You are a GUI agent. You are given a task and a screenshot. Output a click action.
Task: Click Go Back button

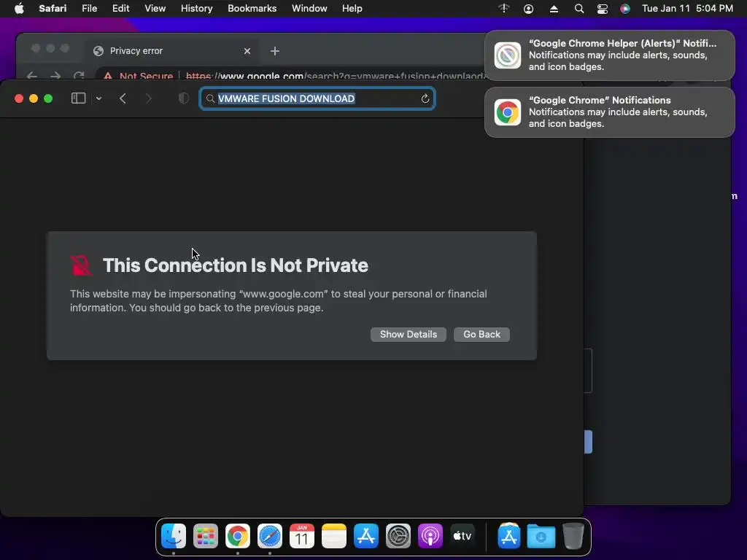[481, 334]
